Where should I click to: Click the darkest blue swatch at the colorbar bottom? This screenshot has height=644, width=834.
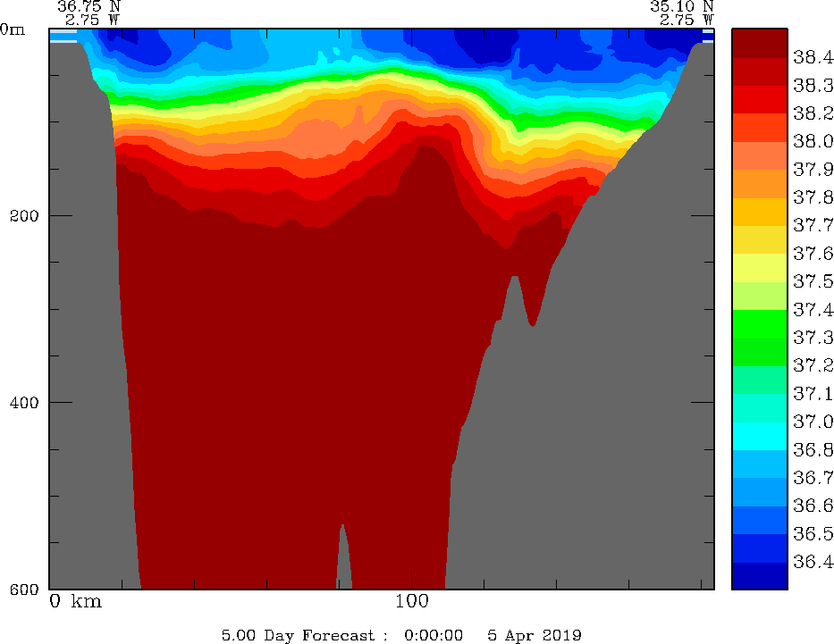759,576
